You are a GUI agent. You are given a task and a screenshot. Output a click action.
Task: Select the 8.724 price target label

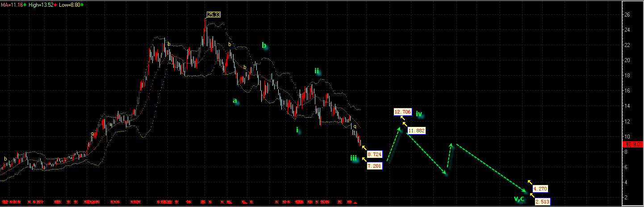(374, 154)
